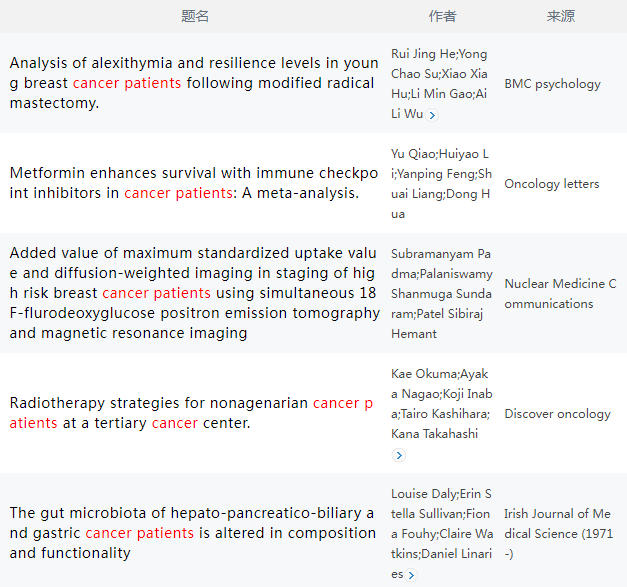Open the alexithymia and resilience levels article

pos(194,83)
